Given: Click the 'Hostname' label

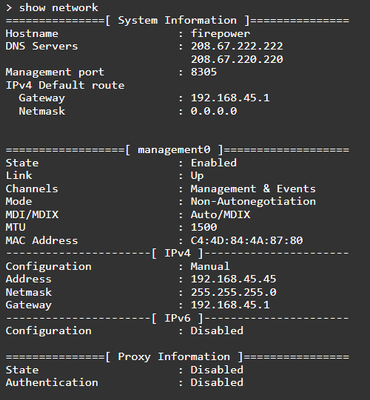Looking at the screenshot, I should 32,33.
